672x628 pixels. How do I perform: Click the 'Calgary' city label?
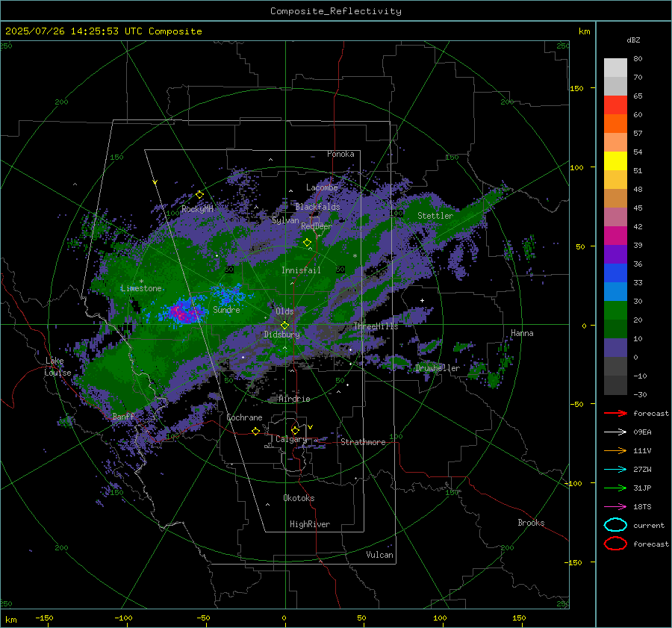point(291,439)
